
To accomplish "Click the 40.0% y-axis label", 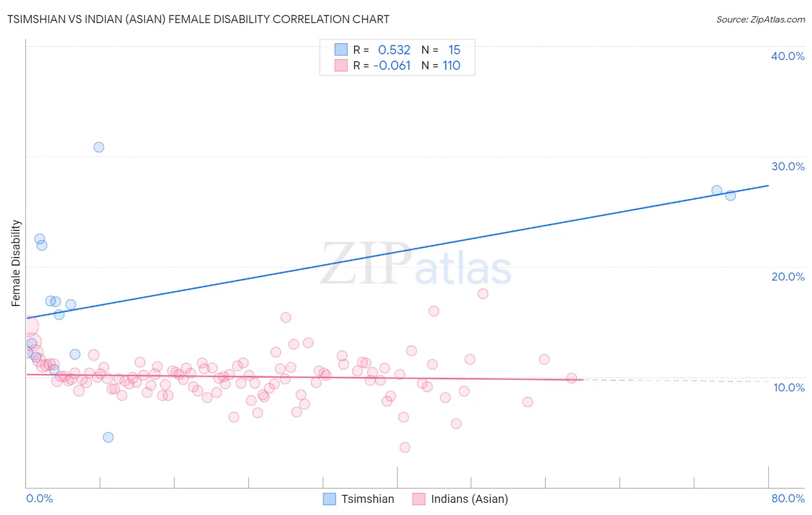I will pyautogui.click(x=788, y=56).
